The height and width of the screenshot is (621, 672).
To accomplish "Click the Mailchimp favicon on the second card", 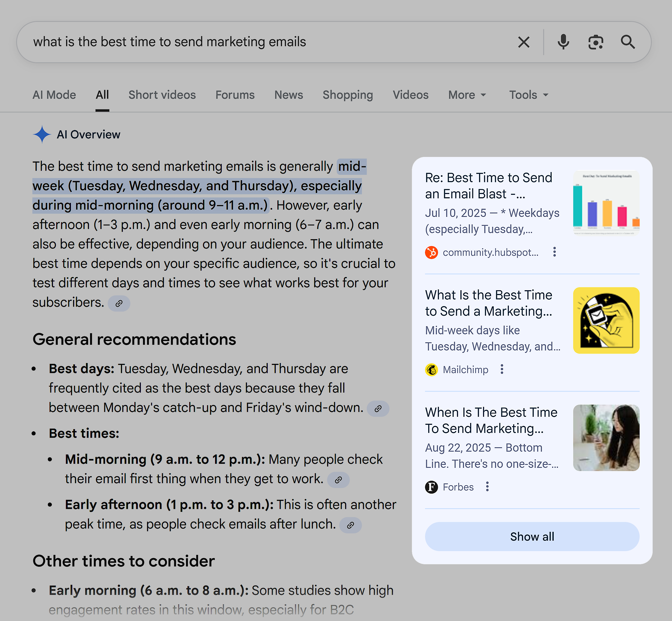I will [432, 369].
